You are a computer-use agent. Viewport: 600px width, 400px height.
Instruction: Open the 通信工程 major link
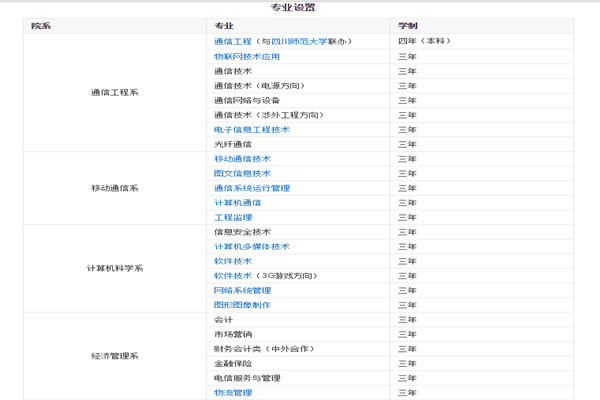click(232, 42)
